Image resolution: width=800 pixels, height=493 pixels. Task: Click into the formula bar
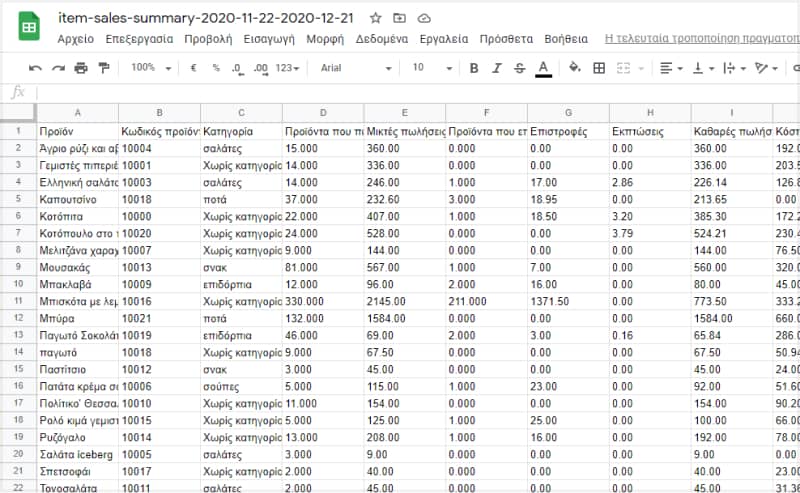coord(417,92)
